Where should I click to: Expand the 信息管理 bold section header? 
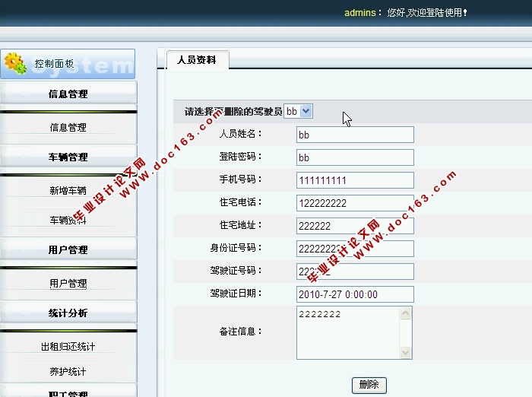coord(68,94)
